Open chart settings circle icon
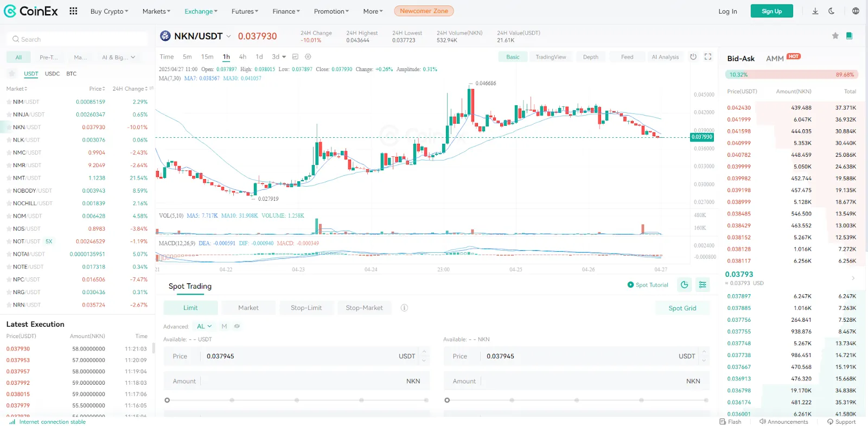This screenshot has width=868, height=426. tap(308, 56)
